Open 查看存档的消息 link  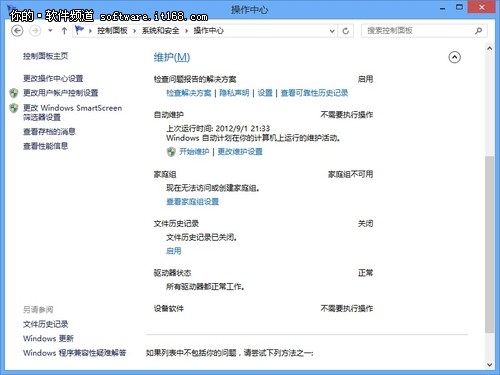click(x=49, y=132)
